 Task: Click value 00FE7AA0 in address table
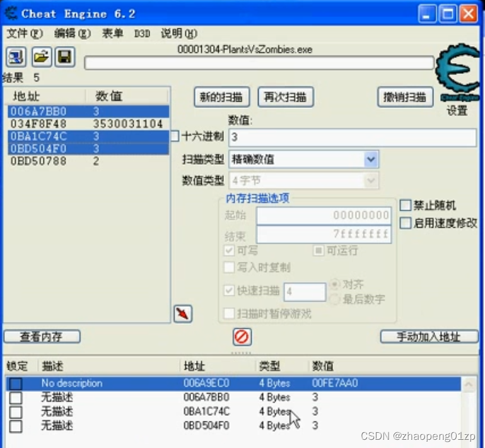[x=335, y=384]
